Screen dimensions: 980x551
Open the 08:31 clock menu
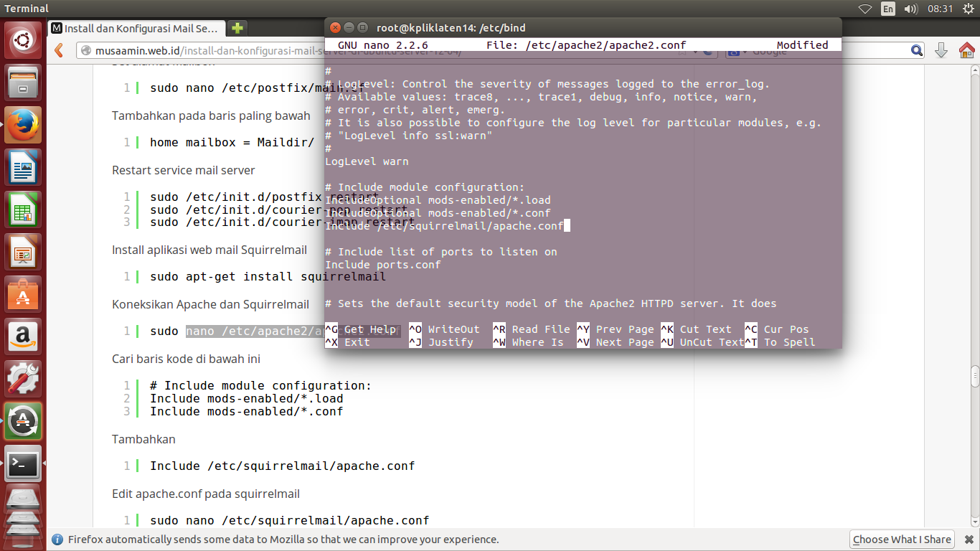point(940,9)
